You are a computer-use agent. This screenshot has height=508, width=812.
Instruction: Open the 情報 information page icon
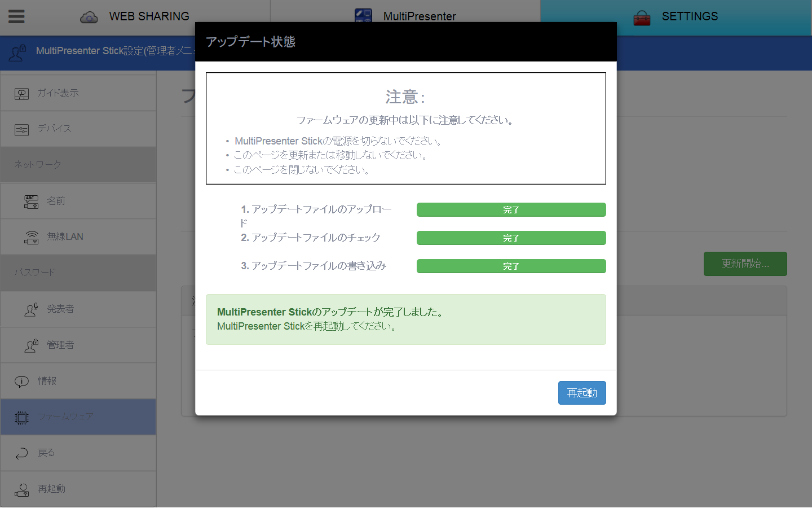[21, 380]
